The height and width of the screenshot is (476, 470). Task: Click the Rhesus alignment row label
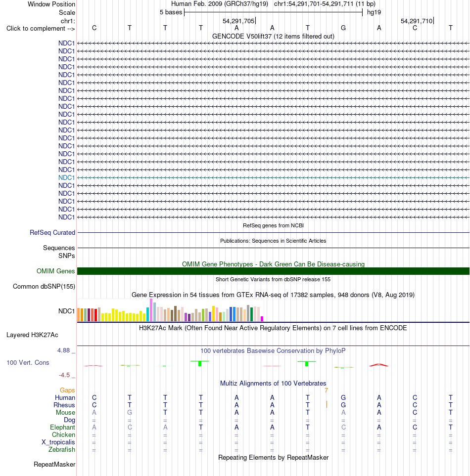click(64, 405)
